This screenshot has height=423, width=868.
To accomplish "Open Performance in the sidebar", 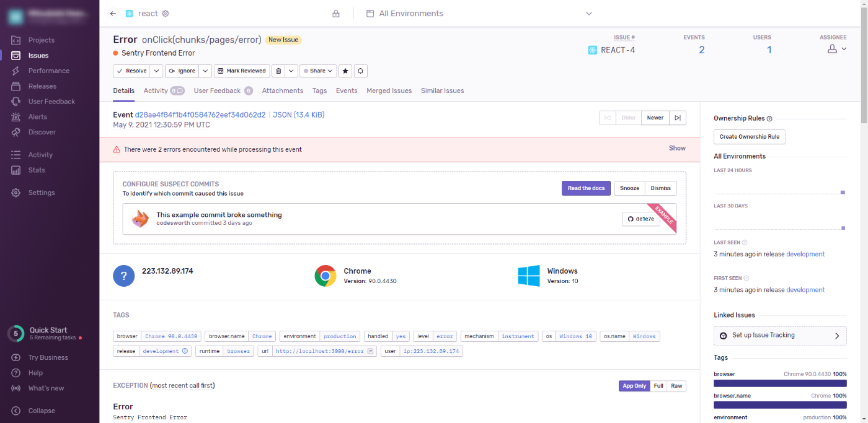I will pos(48,71).
